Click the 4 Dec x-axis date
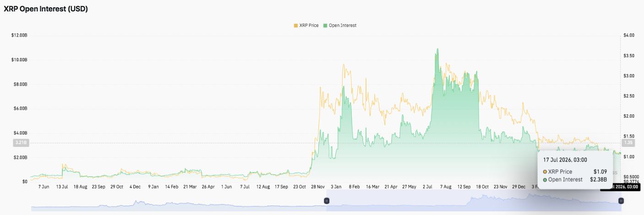644x215 pixels. (x=135, y=187)
